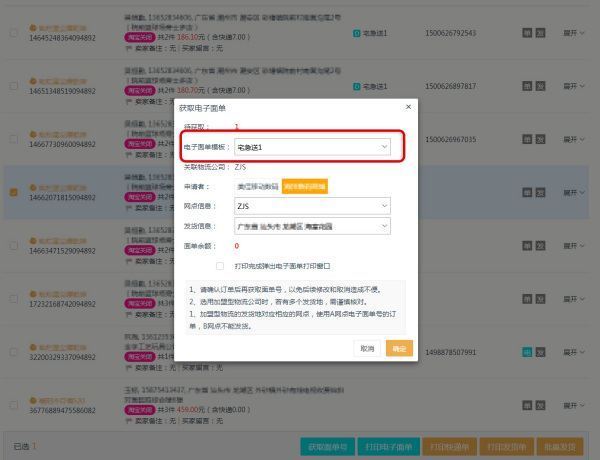
Task: Tick the print-window popup checkbox in the dialog
Action: 220,266
